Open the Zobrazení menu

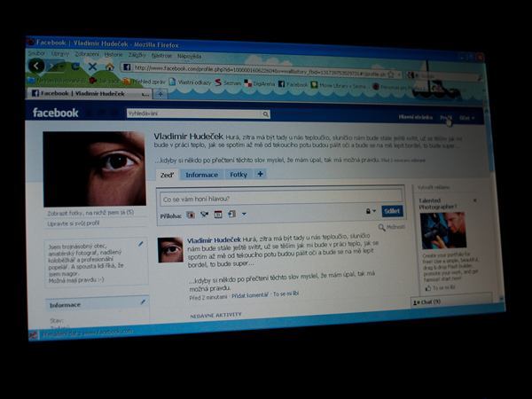click(87, 54)
